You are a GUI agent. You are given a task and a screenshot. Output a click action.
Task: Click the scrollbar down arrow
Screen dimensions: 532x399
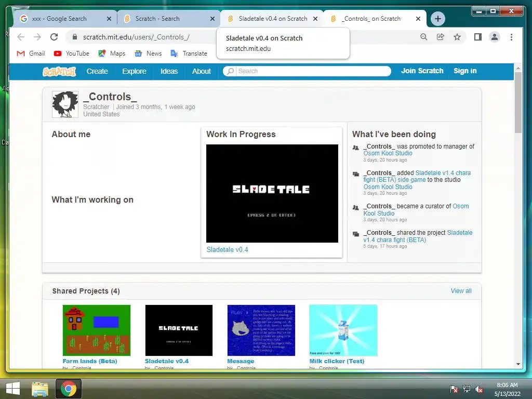(x=518, y=364)
